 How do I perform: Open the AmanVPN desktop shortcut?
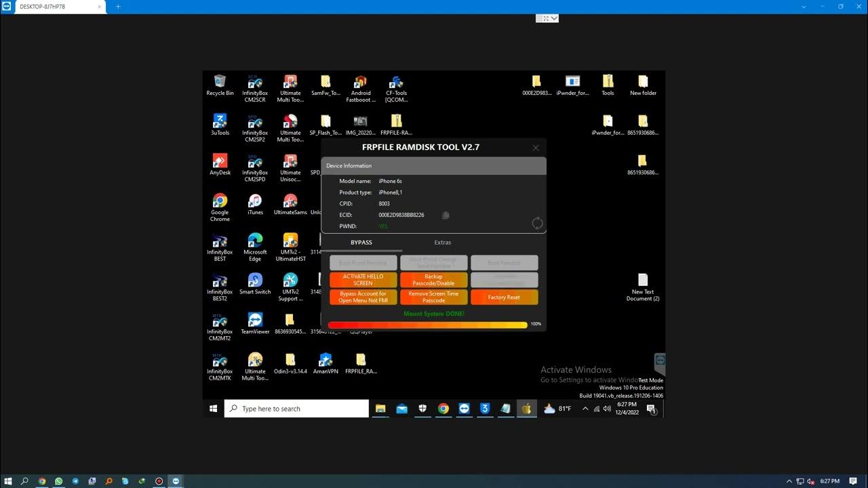(325, 363)
